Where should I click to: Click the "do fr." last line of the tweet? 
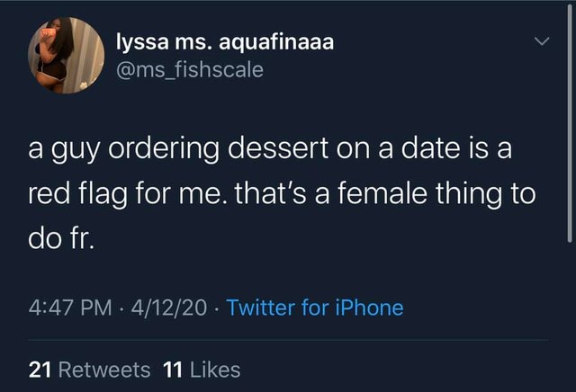click(x=61, y=239)
